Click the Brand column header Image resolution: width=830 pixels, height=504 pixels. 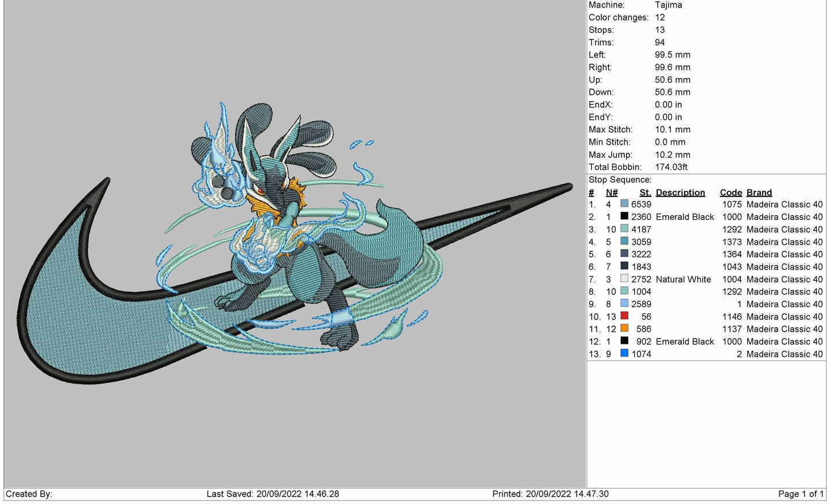click(x=759, y=193)
